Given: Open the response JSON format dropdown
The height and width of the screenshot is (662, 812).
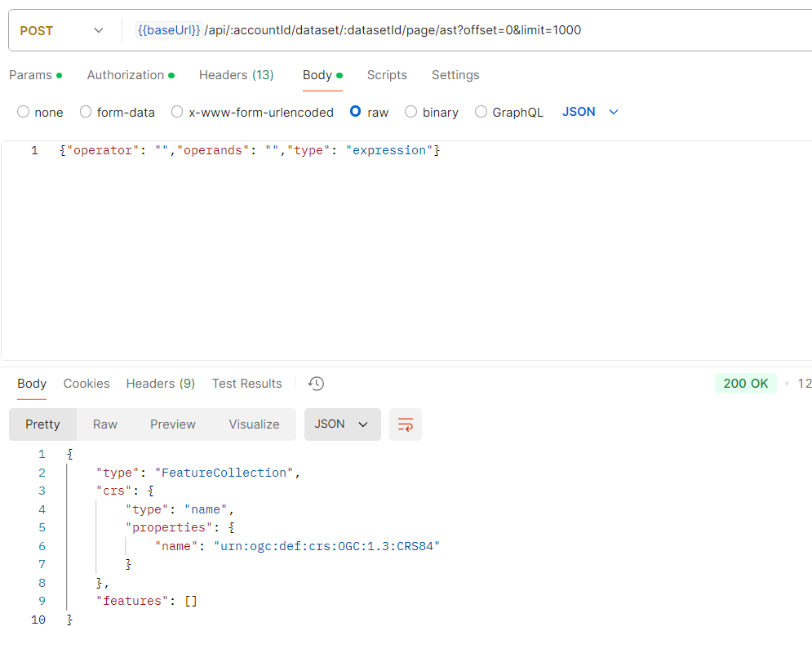Looking at the screenshot, I should click(342, 424).
